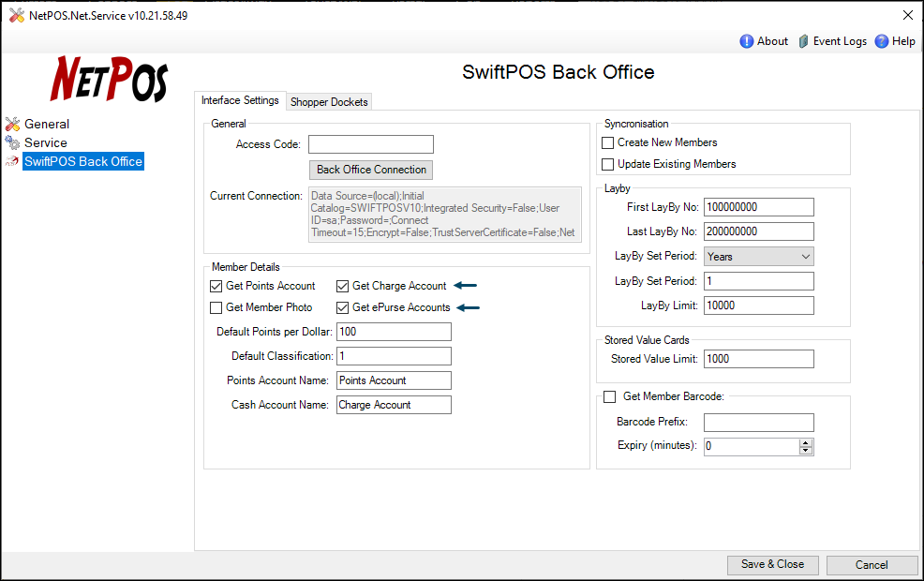924x581 pixels.
Task: Enable the Get Member Photo checkbox
Action: tap(217, 307)
